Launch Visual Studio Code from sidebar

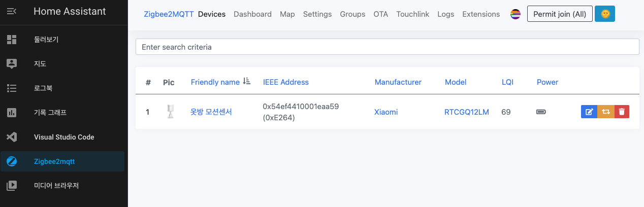[64, 137]
